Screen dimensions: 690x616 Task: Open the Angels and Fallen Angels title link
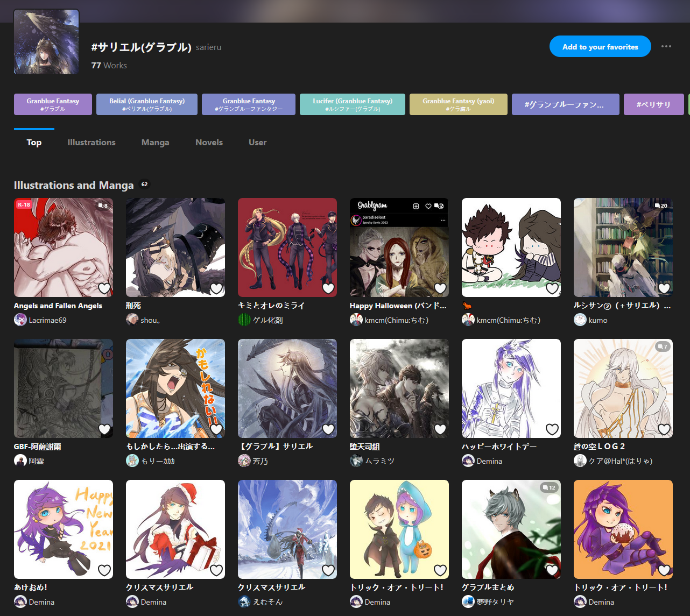(x=58, y=306)
